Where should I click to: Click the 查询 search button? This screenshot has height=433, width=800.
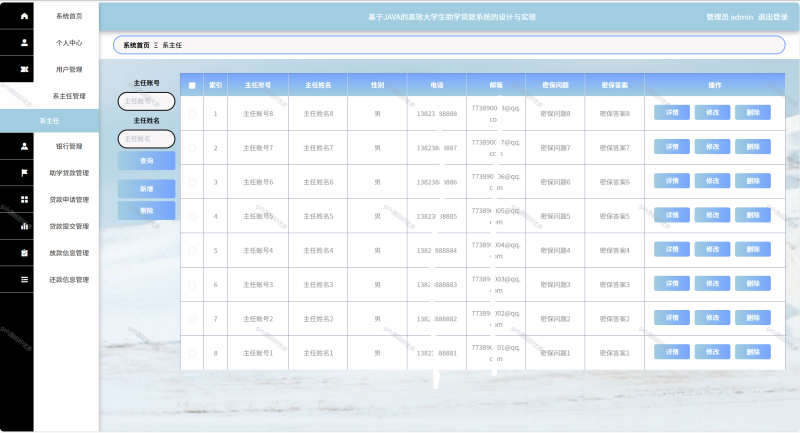[146, 160]
